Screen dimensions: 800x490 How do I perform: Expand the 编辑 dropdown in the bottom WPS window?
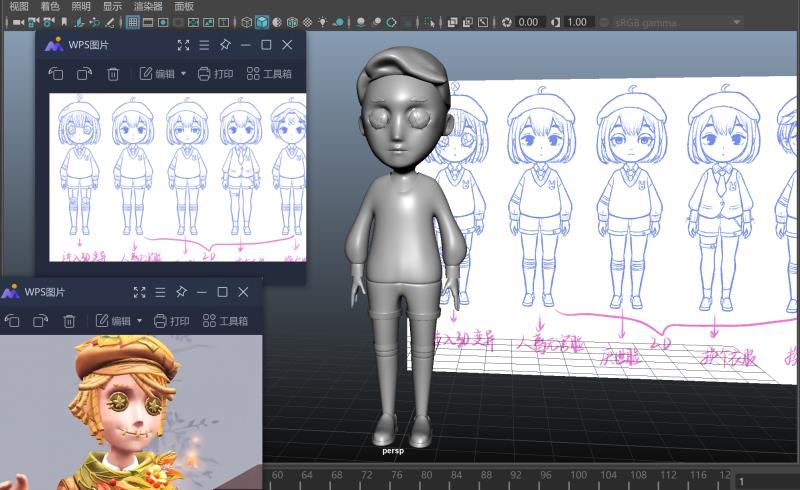click(139, 321)
